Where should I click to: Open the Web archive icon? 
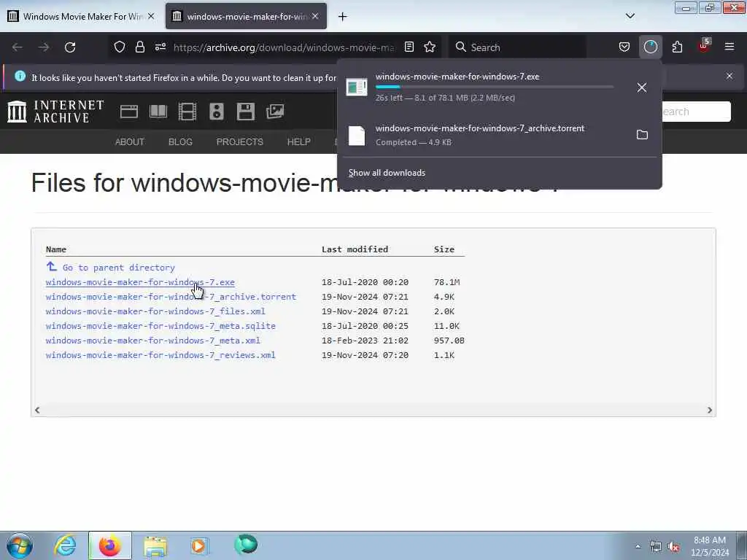tap(128, 112)
